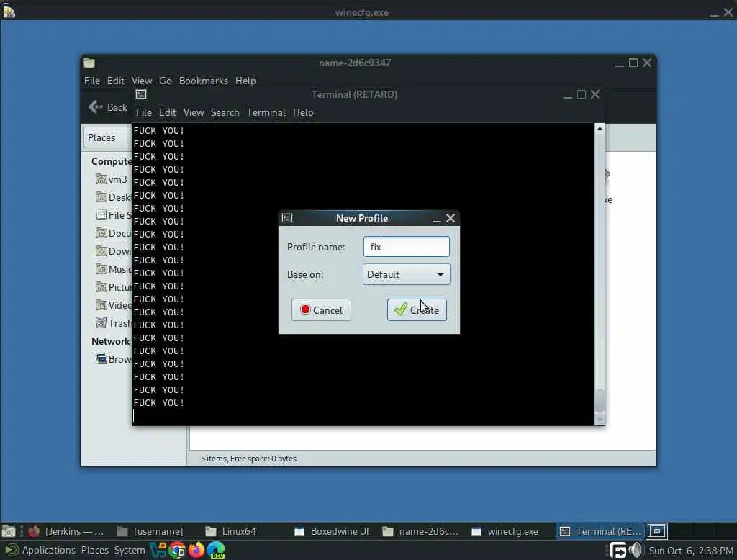Viewport: 737px width, 560px height.
Task: Switch to name-2d6c taskbar window
Action: (420, 531)
